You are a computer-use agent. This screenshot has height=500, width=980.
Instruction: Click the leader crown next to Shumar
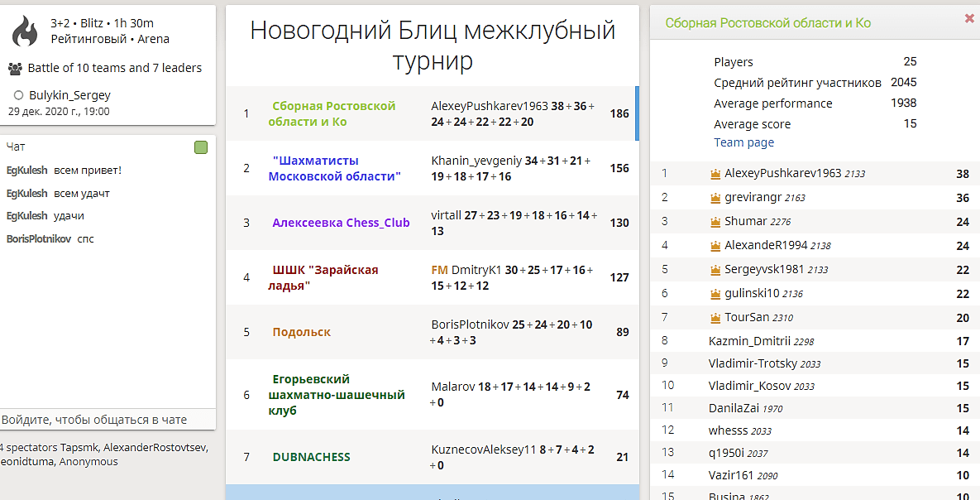point(715,222)
